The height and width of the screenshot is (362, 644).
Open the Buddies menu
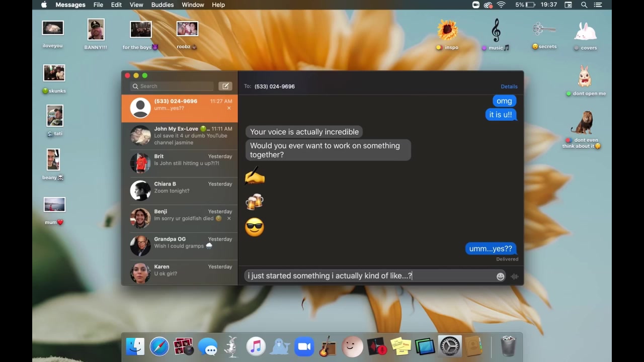(x=163, y=5)
